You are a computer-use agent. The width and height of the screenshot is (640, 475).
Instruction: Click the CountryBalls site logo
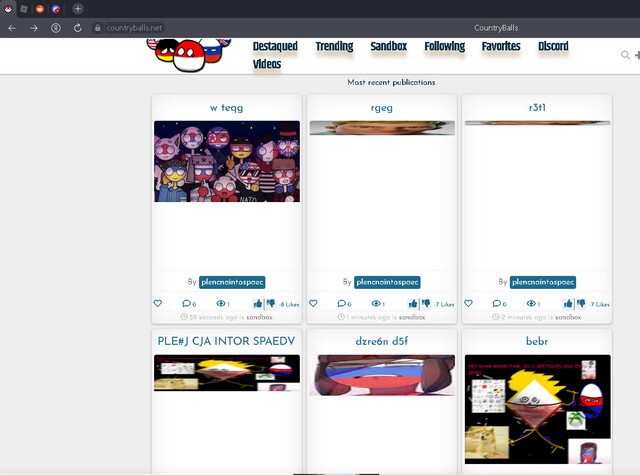click(x=189, y=55)
